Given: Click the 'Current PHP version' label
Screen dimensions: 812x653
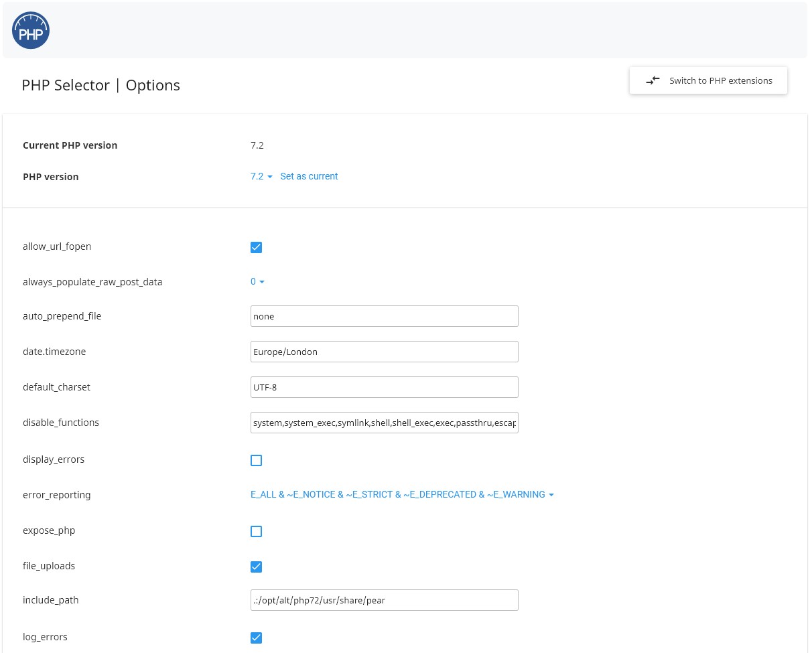Looking at the screenshot, I should point(70,145).
